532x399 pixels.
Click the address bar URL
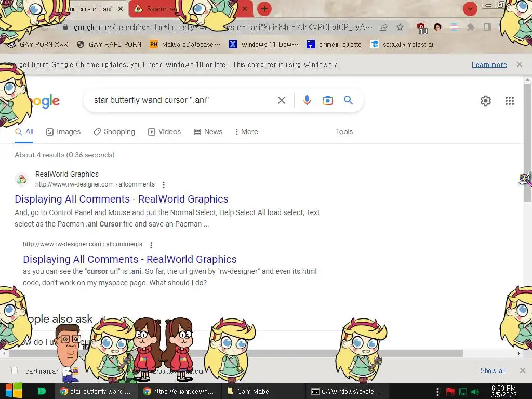[x=223, y=27]
